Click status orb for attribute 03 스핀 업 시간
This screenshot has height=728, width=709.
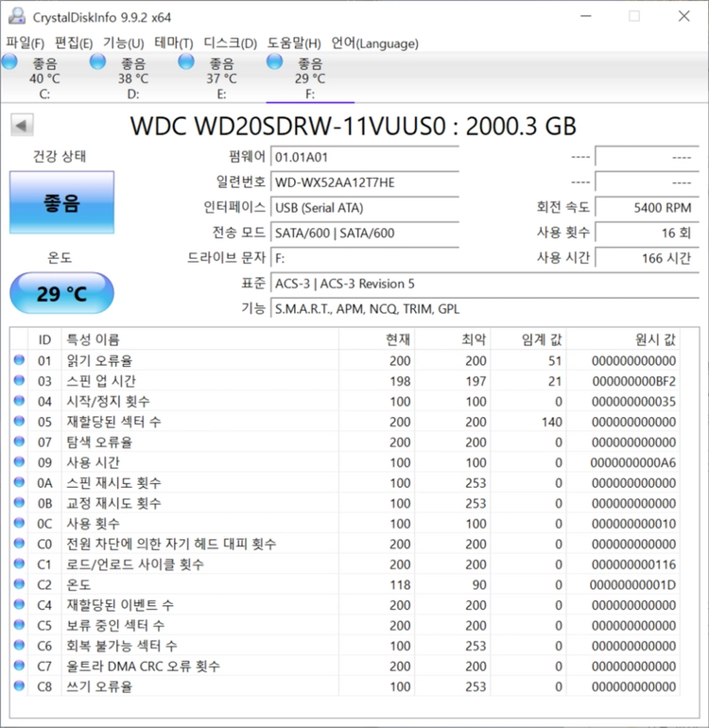coord(19,380)
